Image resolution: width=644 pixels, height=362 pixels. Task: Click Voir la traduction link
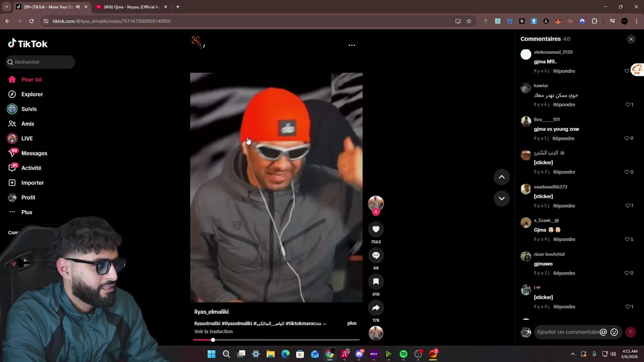(213, 331)
